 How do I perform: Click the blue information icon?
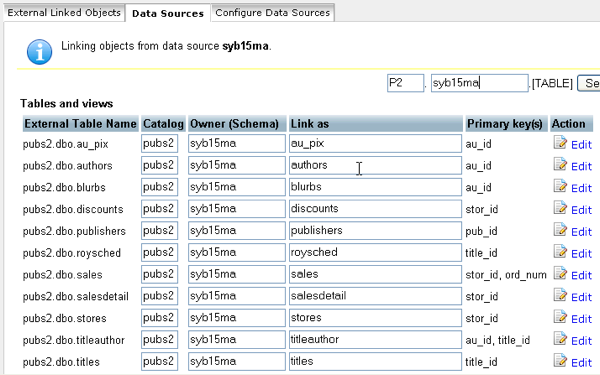(39, 52)
